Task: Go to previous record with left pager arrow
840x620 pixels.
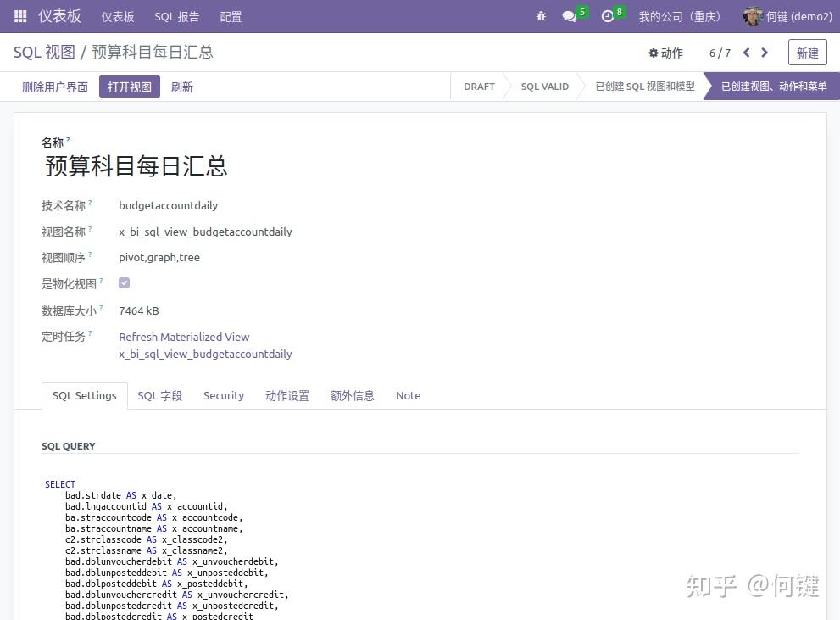Action: (x=746, y=53)
